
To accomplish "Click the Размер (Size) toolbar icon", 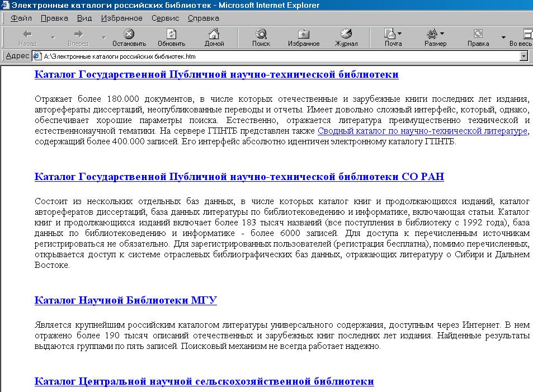I will (x=435, y=37).
